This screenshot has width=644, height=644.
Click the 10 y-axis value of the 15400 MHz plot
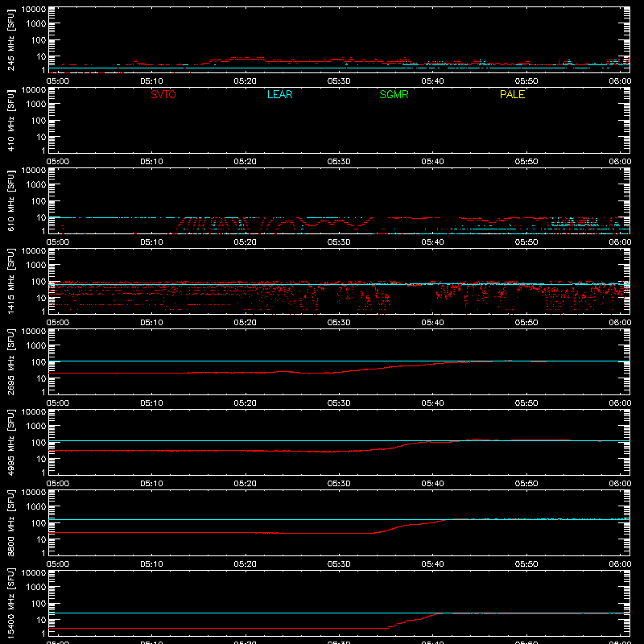(x=42, y=620)
